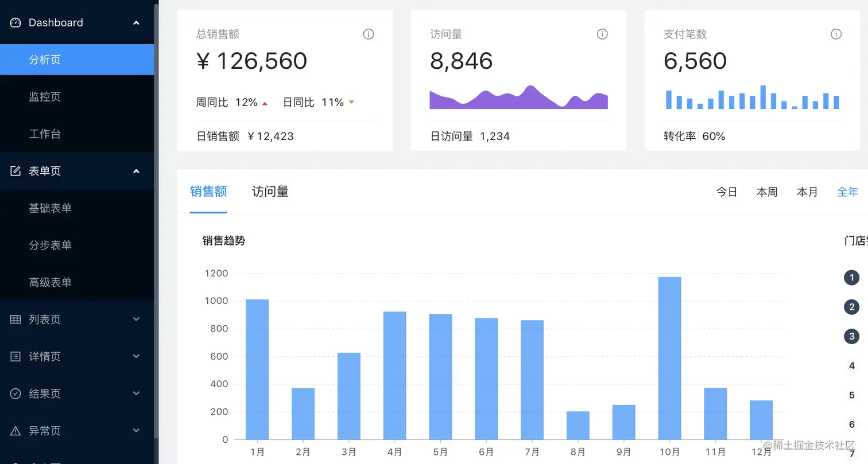Click the 列表页 table icon in sidebar
This screenshot has width=868, height=464.
[15, 319]
